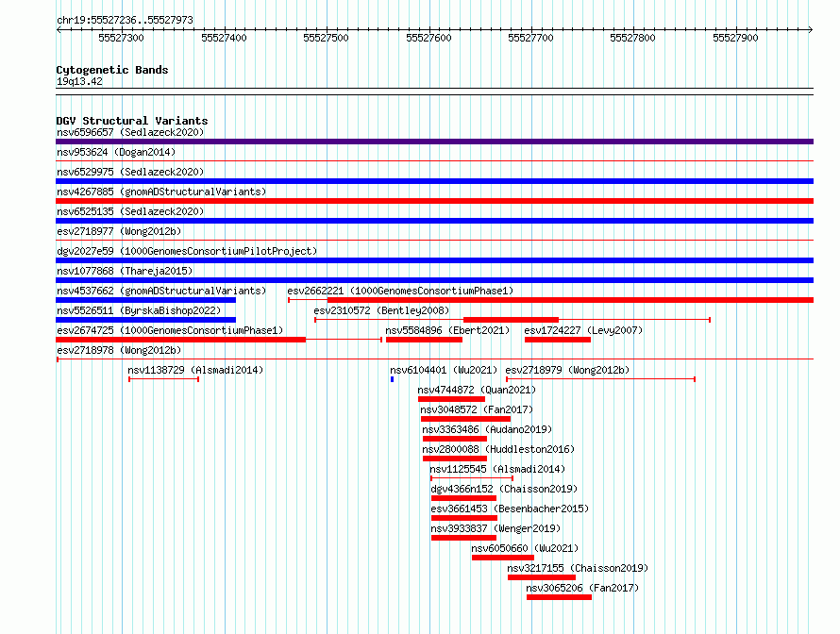Open nsv5526511 (ByrskaBishop2022) variant label

(x=139, y=310)
